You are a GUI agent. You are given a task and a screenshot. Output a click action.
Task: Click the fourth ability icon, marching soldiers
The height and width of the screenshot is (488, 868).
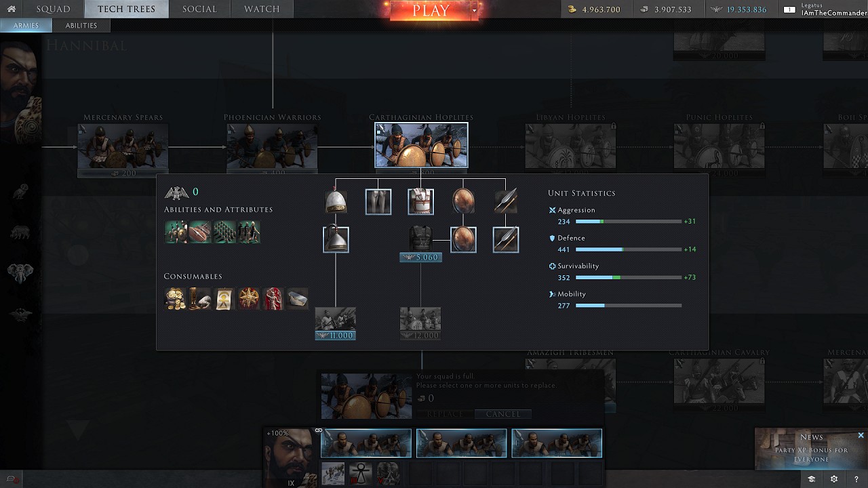pyautogui.click(x=249, y=232)
